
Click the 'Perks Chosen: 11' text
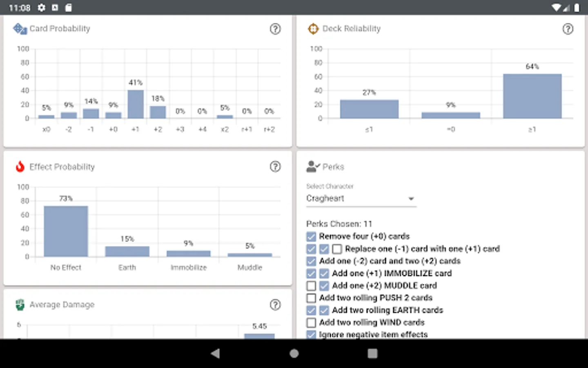click(339, 224)
